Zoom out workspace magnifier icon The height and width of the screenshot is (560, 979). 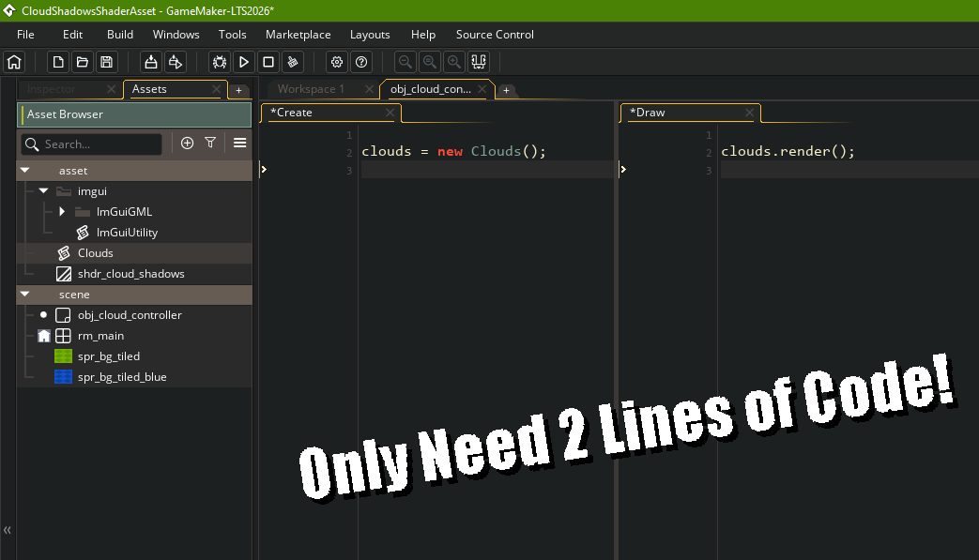pyautogui.click(x=405, y=62)
